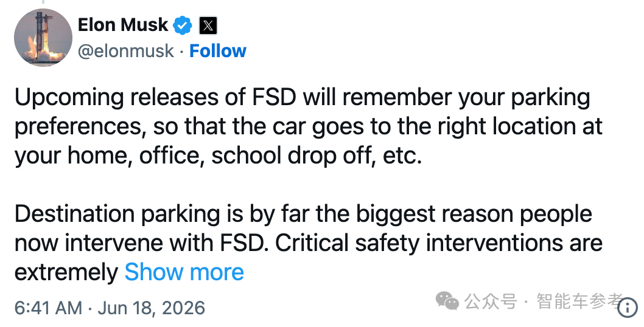644x327 pixels.
Task: Click the 'Critical safety interventions are' text
Action: click(x=439, y=243)
